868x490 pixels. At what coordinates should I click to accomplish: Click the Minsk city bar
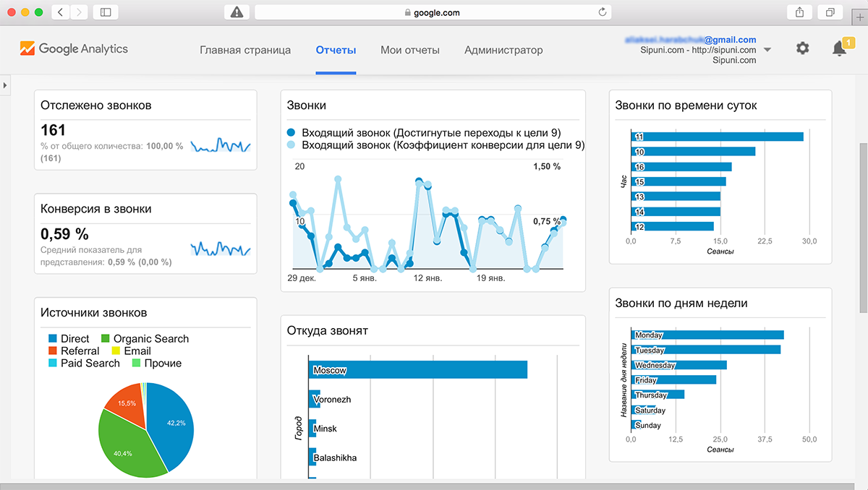tap(313, 429)
